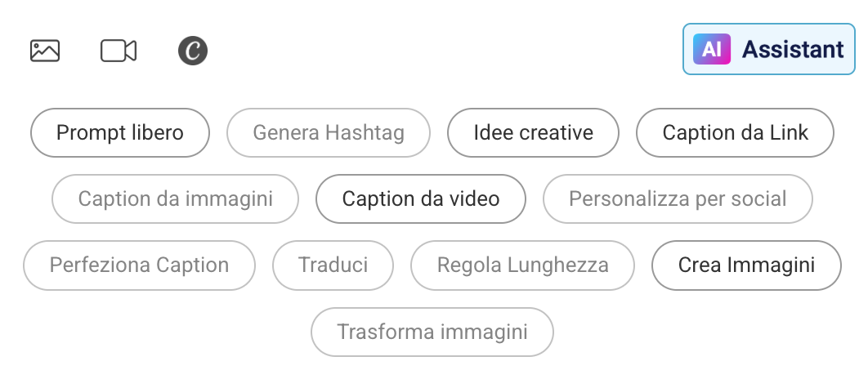Choose Trasforma immagini

[x=432, y=332]
